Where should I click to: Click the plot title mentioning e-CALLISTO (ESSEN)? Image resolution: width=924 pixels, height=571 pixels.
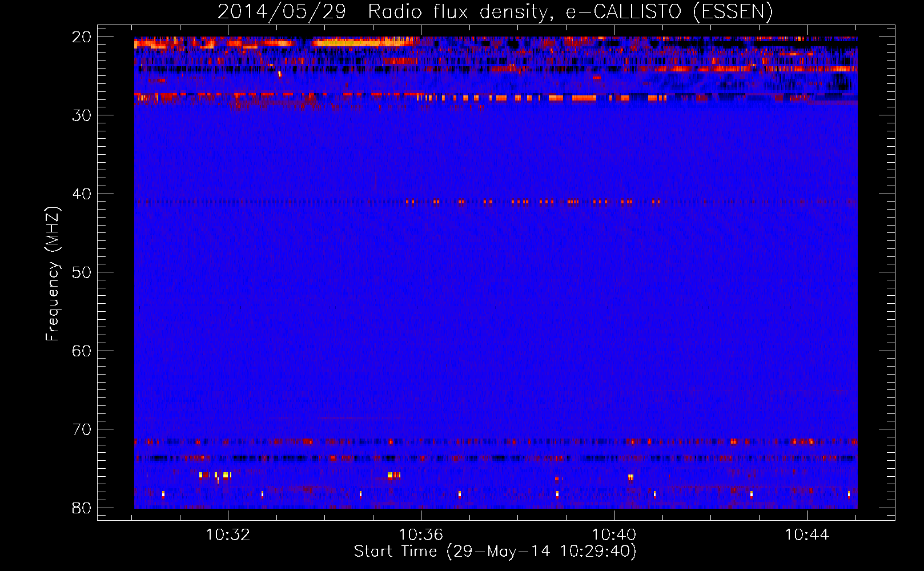(x=495, y=11)
